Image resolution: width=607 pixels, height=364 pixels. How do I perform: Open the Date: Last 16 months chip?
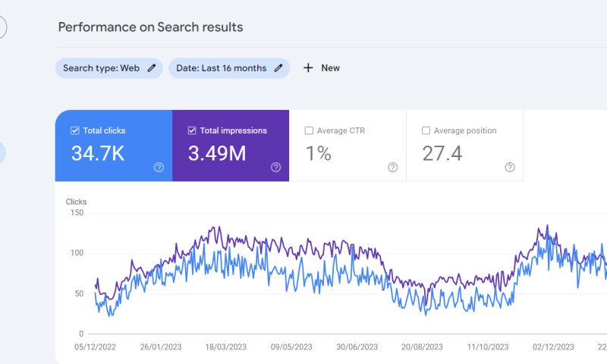(221, 68)
